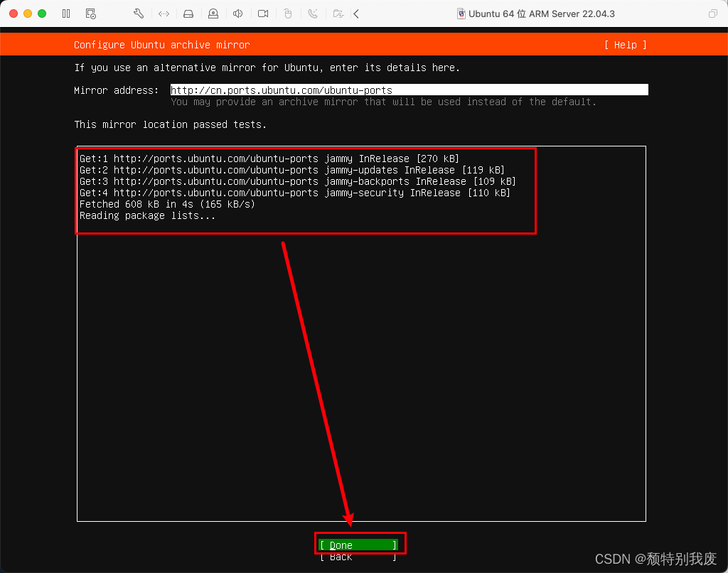Click the jammy-updates InRelease log line
The width and height of the screenshot is (728, 573).
(292, 170)
